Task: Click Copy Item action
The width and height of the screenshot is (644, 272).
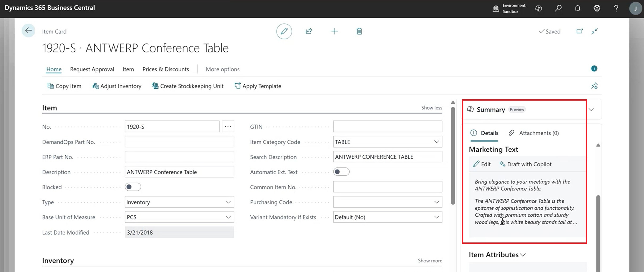Action: click(x=64, y=86)
